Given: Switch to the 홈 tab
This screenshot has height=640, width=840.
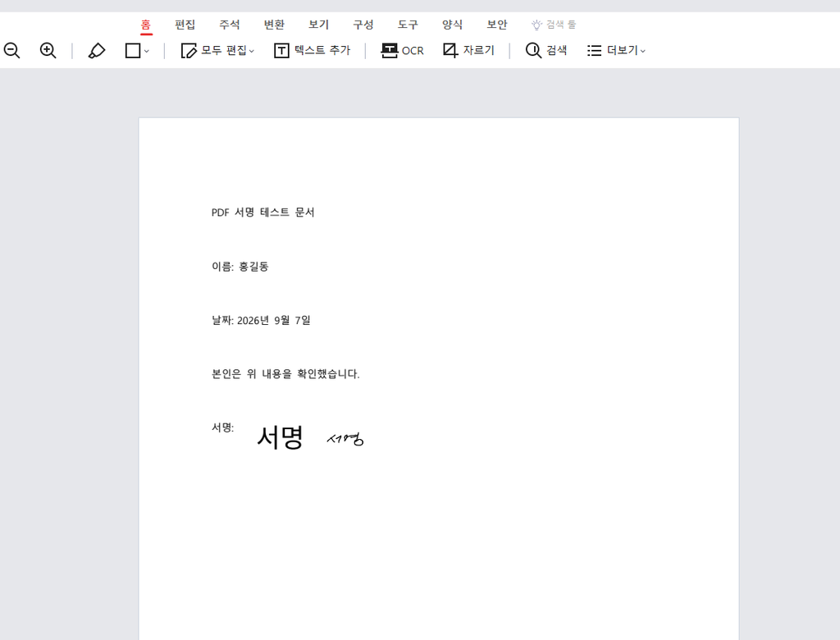Looking at the screenshot, I should (x=146, y=25).
